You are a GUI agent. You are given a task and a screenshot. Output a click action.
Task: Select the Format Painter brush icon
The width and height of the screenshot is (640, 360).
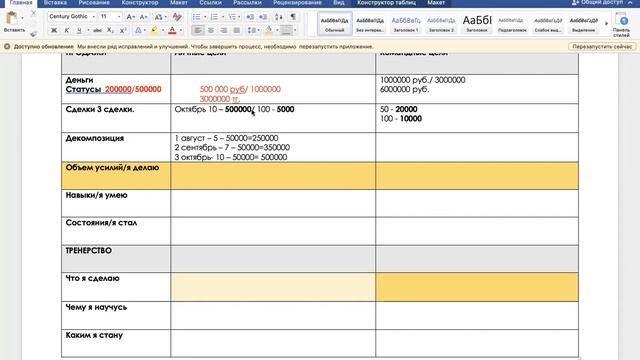(x=33, y=34)
